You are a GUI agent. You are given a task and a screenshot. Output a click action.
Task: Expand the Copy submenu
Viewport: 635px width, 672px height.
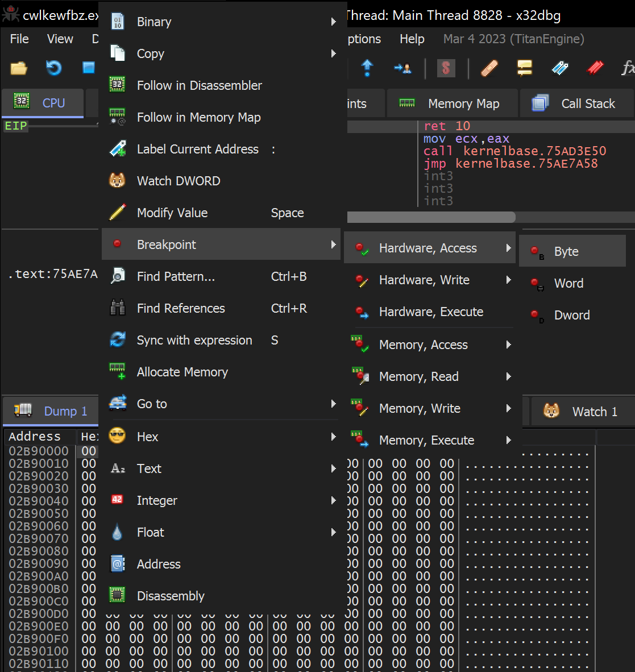tap(334, 53)
